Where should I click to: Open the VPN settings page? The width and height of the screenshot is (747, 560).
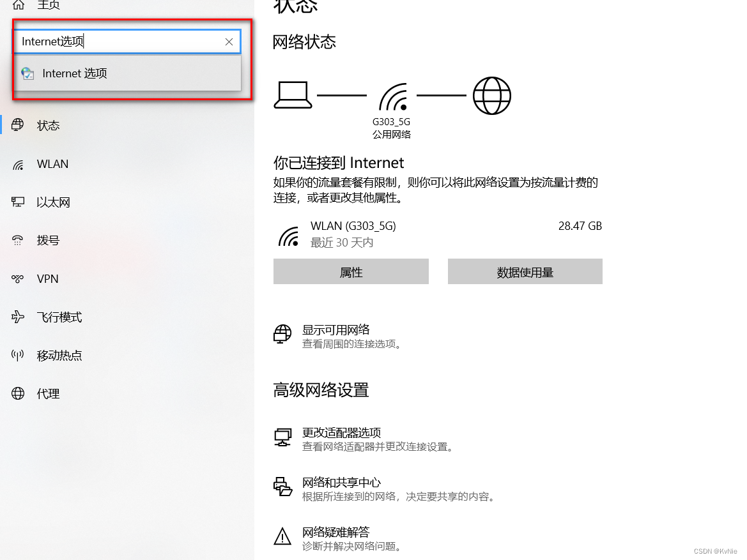(x=48, y=278)
